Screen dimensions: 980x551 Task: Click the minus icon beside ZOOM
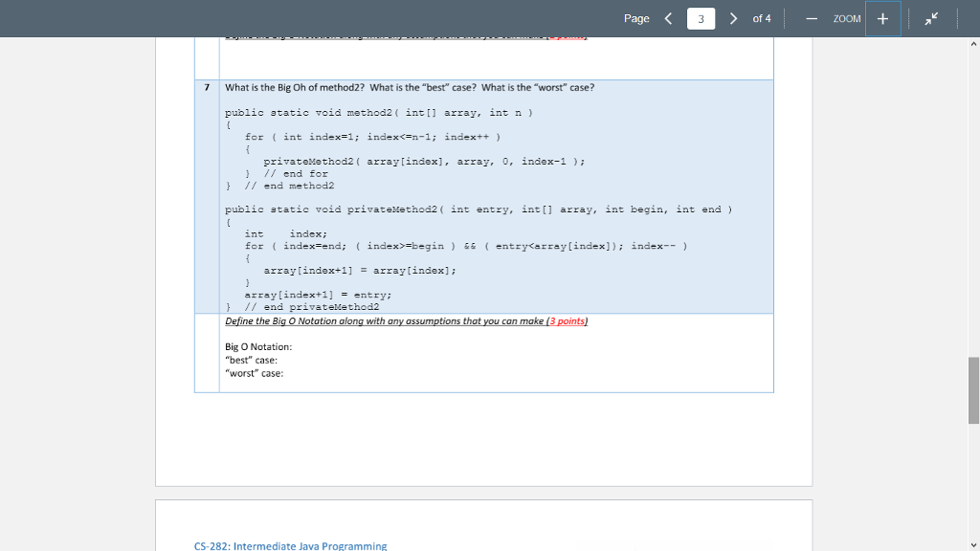click(812, 18)
